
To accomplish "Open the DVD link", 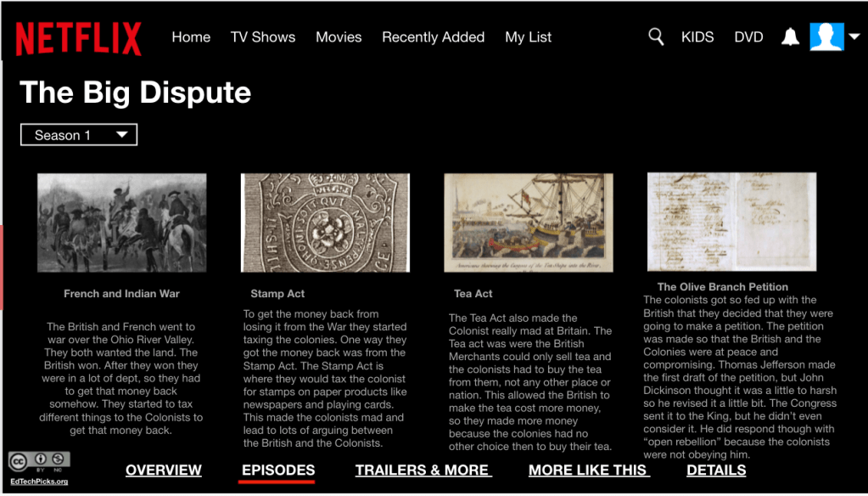I will tap(748, 37).
